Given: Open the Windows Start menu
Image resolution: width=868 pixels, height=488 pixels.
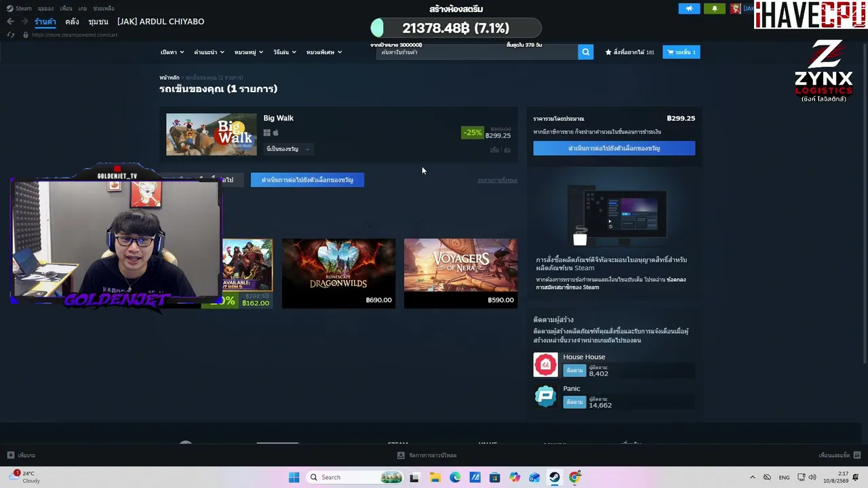Looking at the screenshot, I should (x=294, y=477).
